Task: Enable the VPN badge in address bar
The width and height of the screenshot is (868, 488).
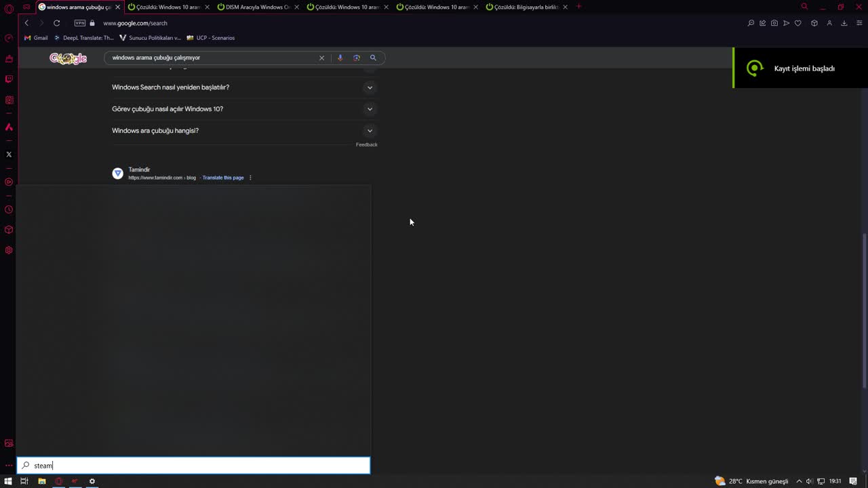Action: pyautogui.click(x=80, y=22)
